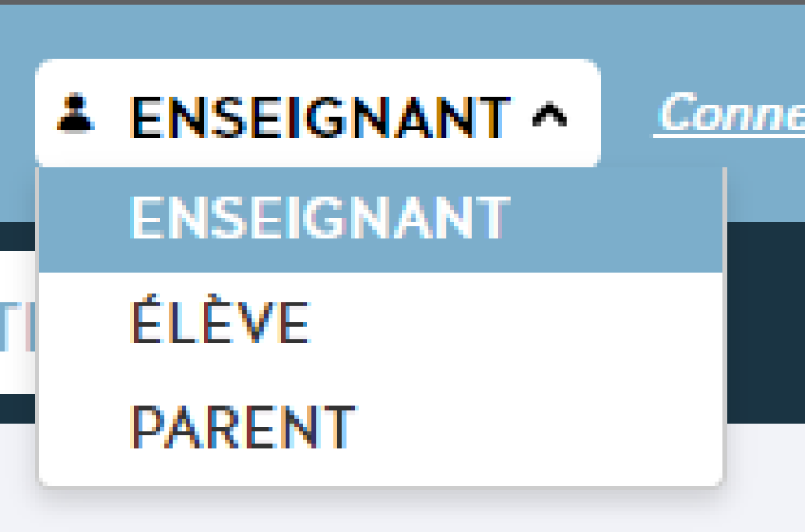
Task: Pick the student option ÉLÈVE
Action: pos(219,322)
